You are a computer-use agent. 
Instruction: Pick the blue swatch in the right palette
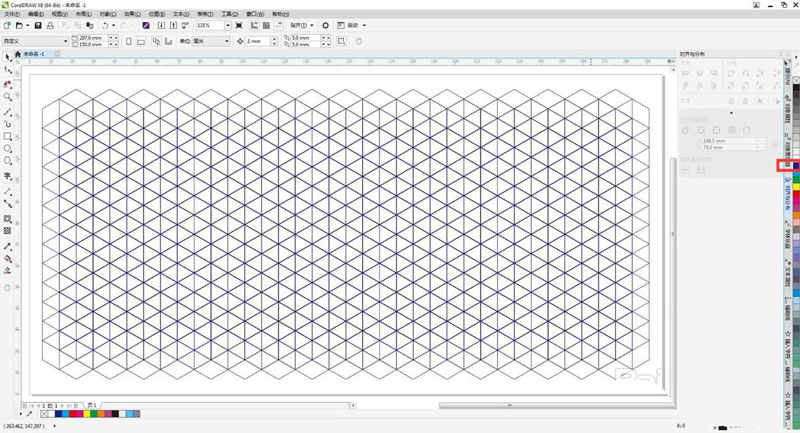pyautogui.click(x=795, y=165)
